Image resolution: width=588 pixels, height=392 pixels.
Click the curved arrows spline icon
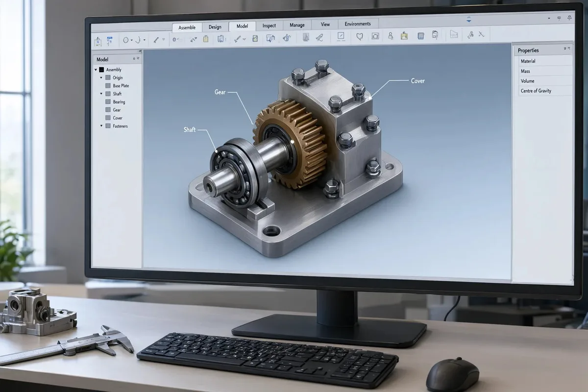(194, 39)
